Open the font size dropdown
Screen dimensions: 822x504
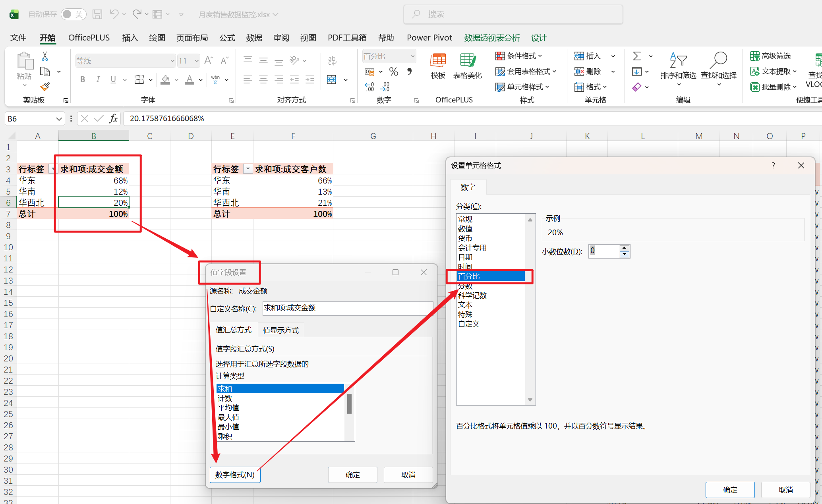(197, 60)
